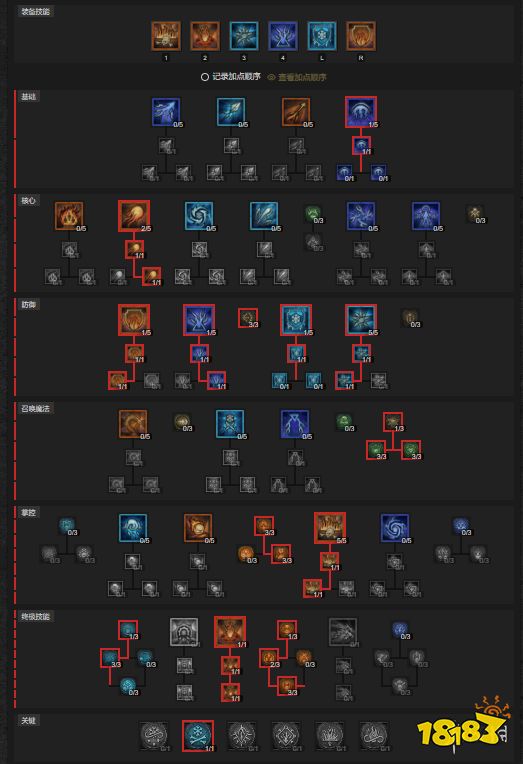Select equipped skill slot R Flame Shield icon
Viewport: 523px width, 764px height.
click(361, 36)
